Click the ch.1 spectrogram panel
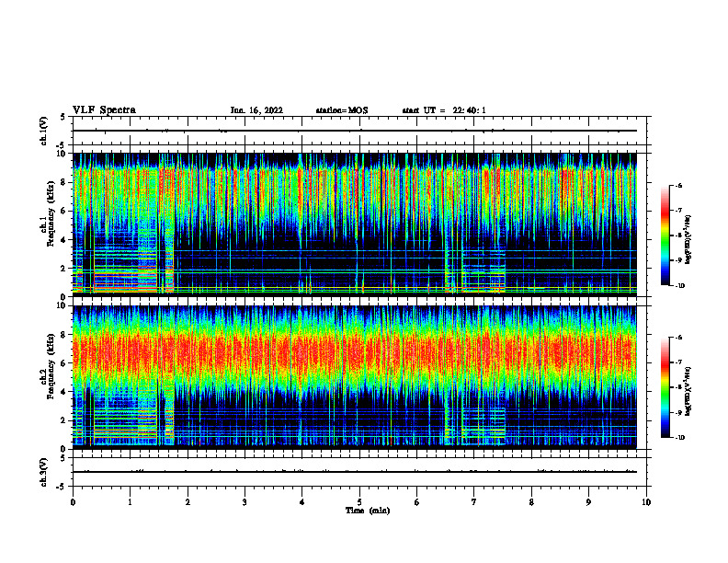The height and width of the screenshot is (563, 728). [x=355, y=224]
